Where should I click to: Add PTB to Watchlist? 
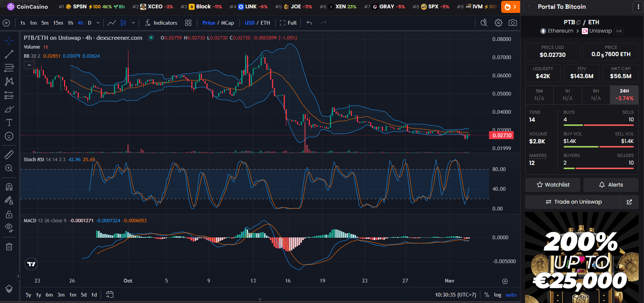click(x=553, y=185)
